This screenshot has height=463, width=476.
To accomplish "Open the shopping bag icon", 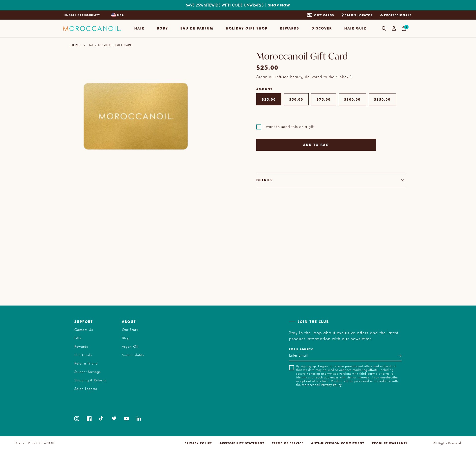I will [x=404, y=29].
